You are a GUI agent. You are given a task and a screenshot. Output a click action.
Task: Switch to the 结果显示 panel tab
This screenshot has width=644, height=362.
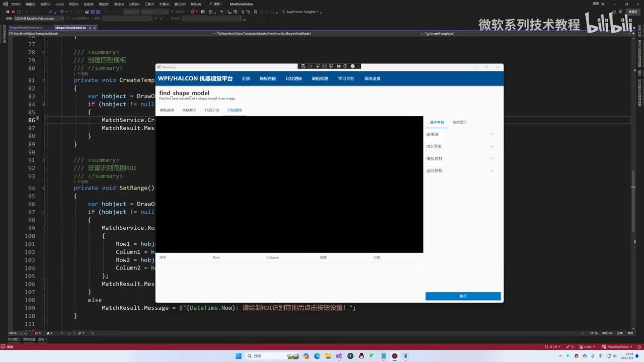click(459, 122)
